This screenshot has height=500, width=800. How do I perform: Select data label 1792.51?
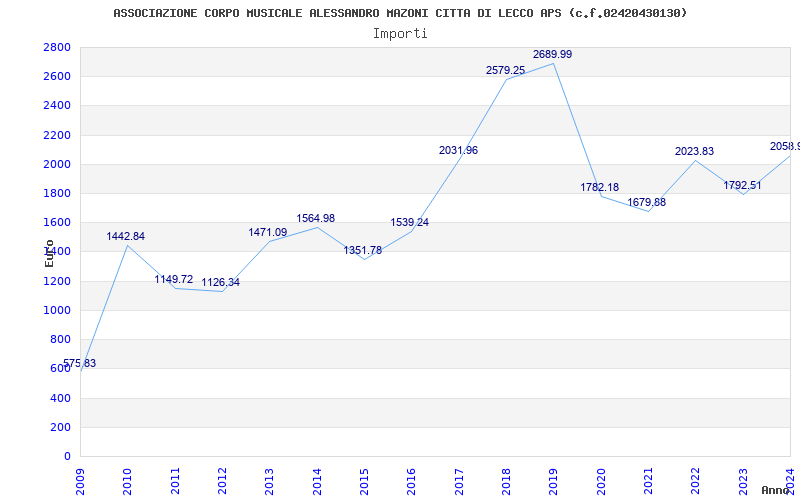pyautogui.click(x=742, y=185)
